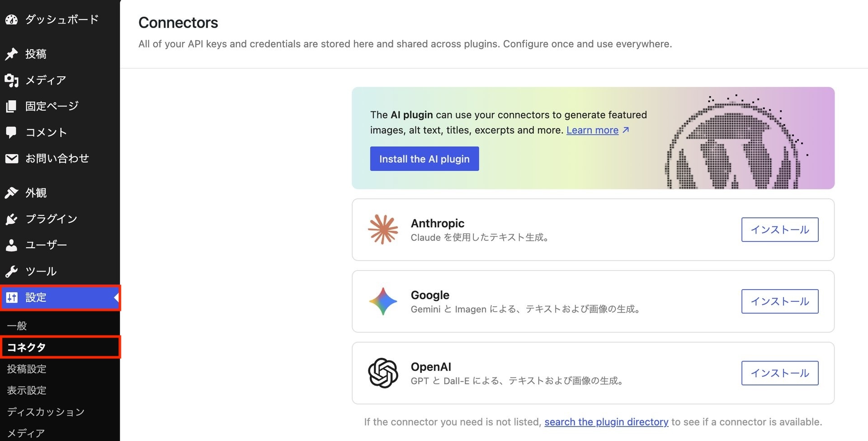Viewport: 868px width, 441px height.
Task: Click the user icon beside ユーザー
Action: tap(11, 245)
